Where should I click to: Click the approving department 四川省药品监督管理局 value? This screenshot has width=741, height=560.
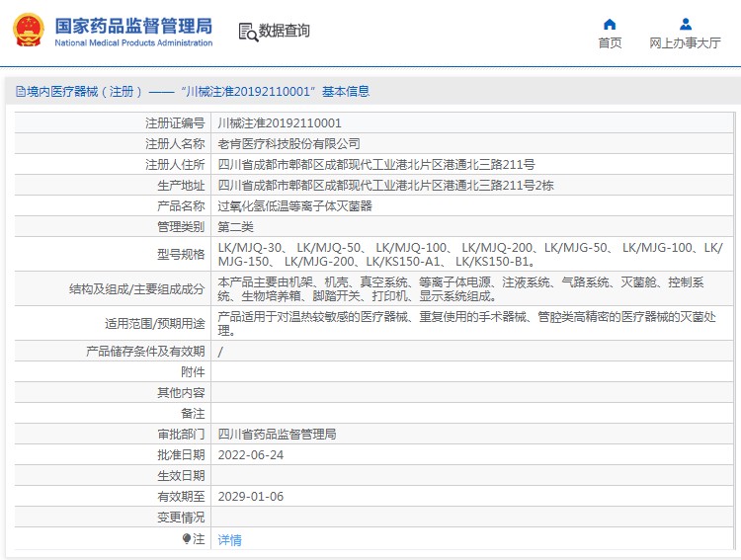[x=277, y=435]
